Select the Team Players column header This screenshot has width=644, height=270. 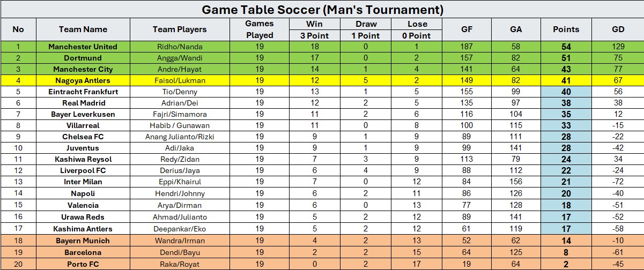[180, 29]
